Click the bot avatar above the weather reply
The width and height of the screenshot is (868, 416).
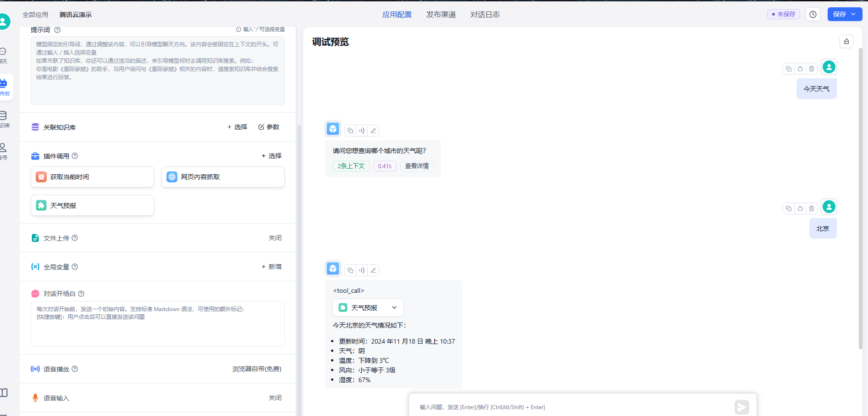click(333, 268)
